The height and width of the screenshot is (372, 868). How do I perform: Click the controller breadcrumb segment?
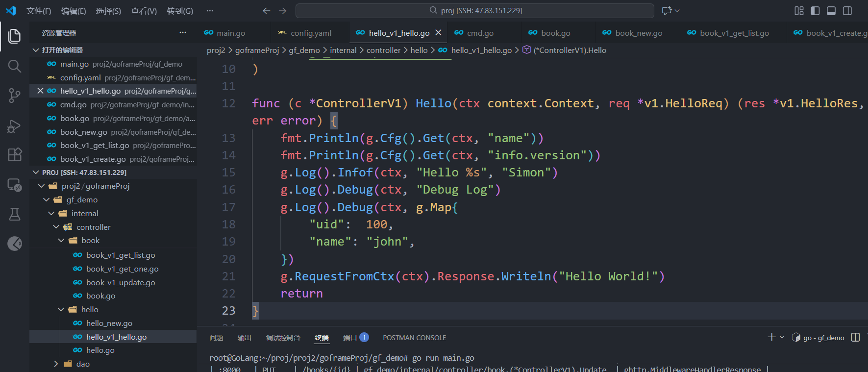[x=383, y=50]
